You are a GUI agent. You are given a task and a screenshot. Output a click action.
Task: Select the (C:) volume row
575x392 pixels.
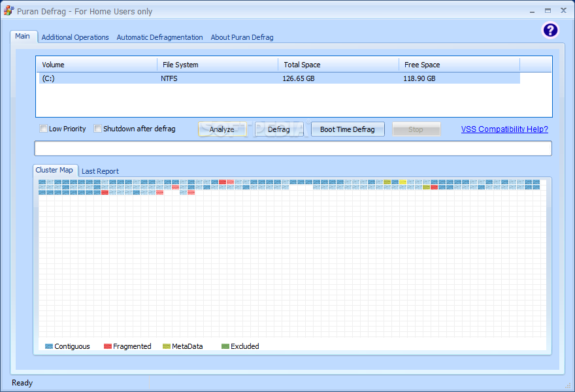(280, 78)
